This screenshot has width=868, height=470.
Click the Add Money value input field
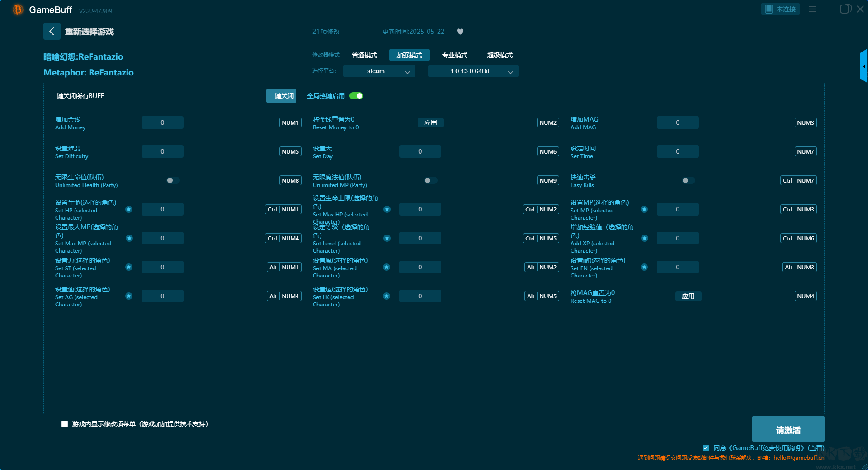162,122
